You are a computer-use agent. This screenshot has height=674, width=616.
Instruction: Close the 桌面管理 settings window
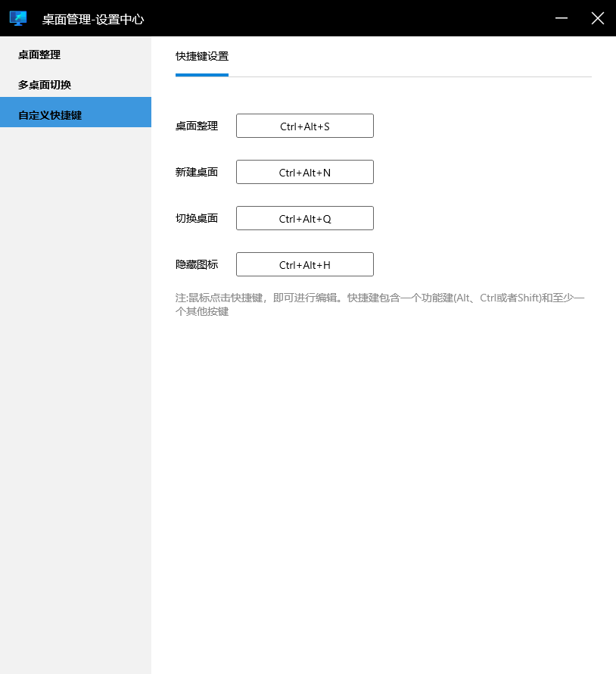(x=598, y=17)
